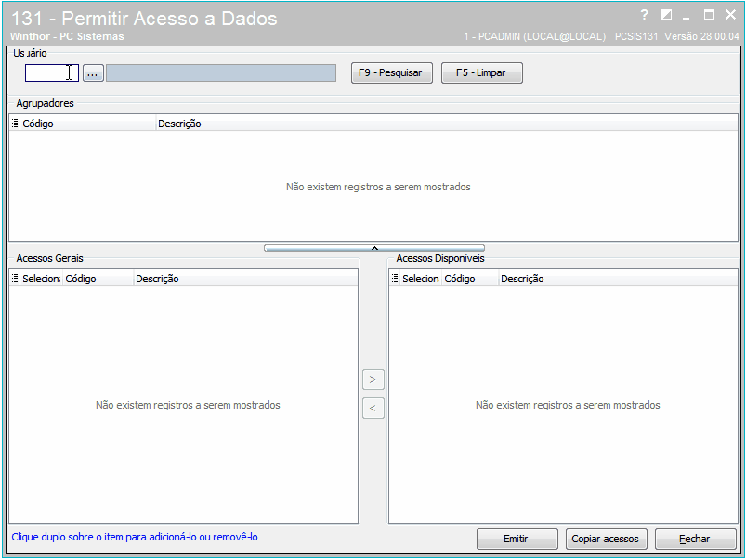Viewport: 746px width, 560px height.
Task: Open Acessos Gerais grid column chooser icon
Action: pyautogui.click(x=15, y=279)
